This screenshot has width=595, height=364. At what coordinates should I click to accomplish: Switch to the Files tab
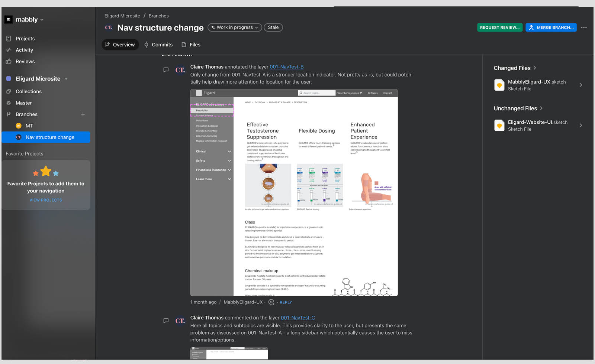pyautogui.click(x=191, y=45)
